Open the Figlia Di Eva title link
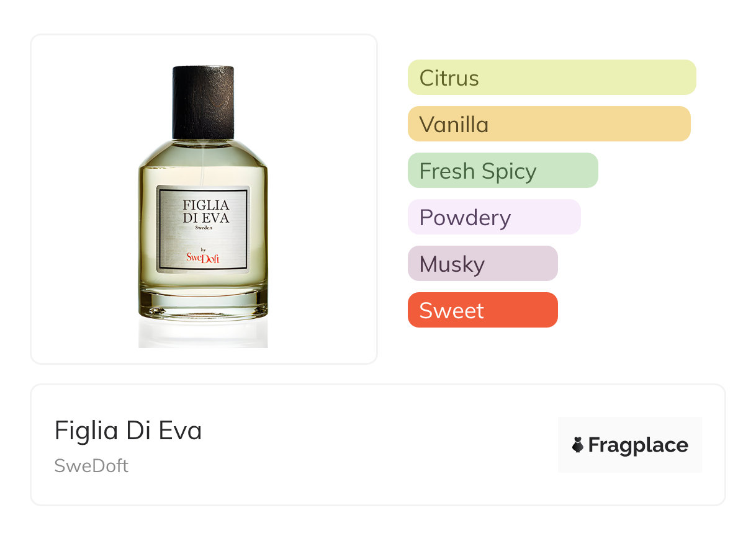Screen dimensions: 756x536 (128, 431)
